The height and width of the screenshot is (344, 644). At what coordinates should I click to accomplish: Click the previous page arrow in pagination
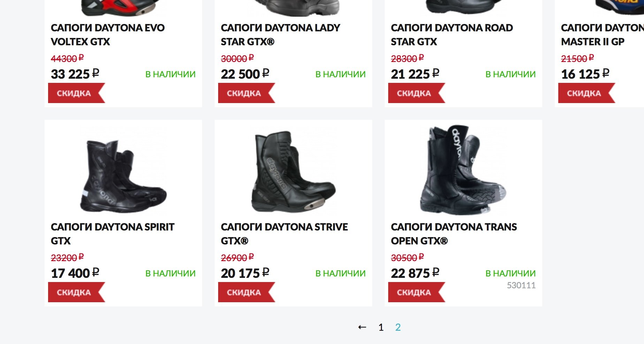point(362,327)
